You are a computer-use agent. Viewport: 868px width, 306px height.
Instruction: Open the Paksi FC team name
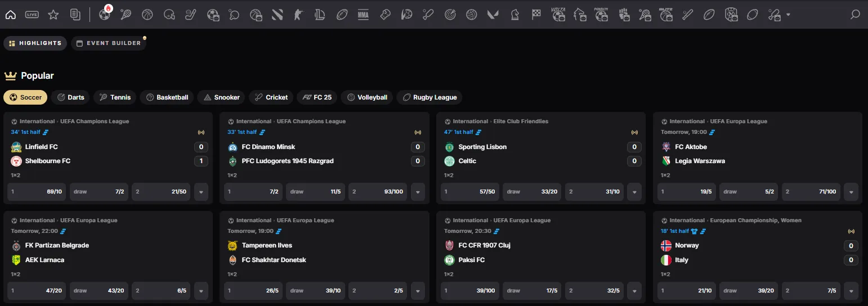point(472,260)
